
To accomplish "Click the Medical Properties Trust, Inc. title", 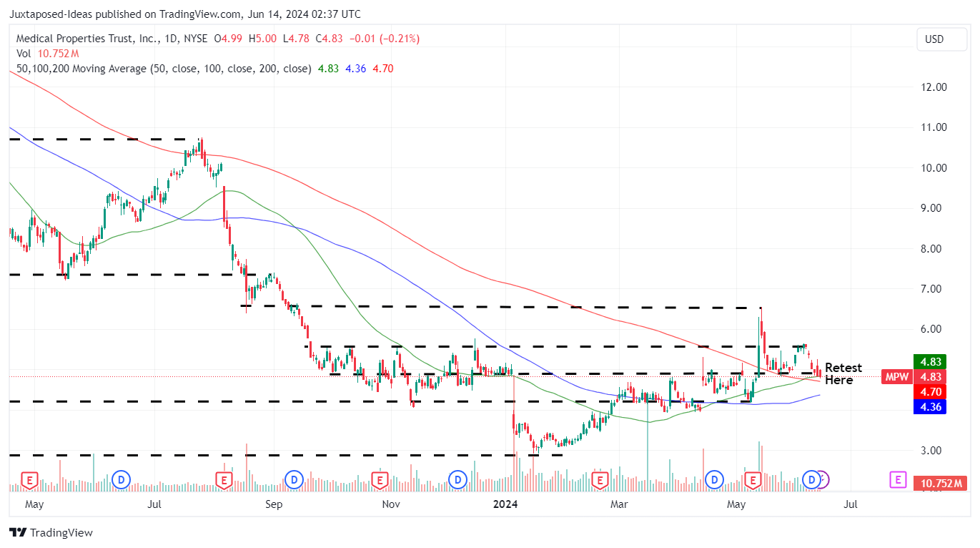I will coord(87,39).
